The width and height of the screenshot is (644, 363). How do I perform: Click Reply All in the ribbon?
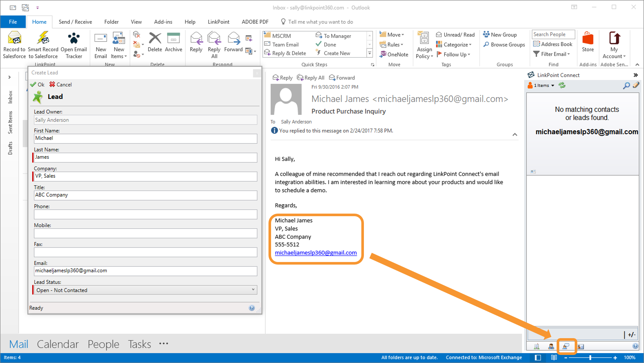[214, 45]
